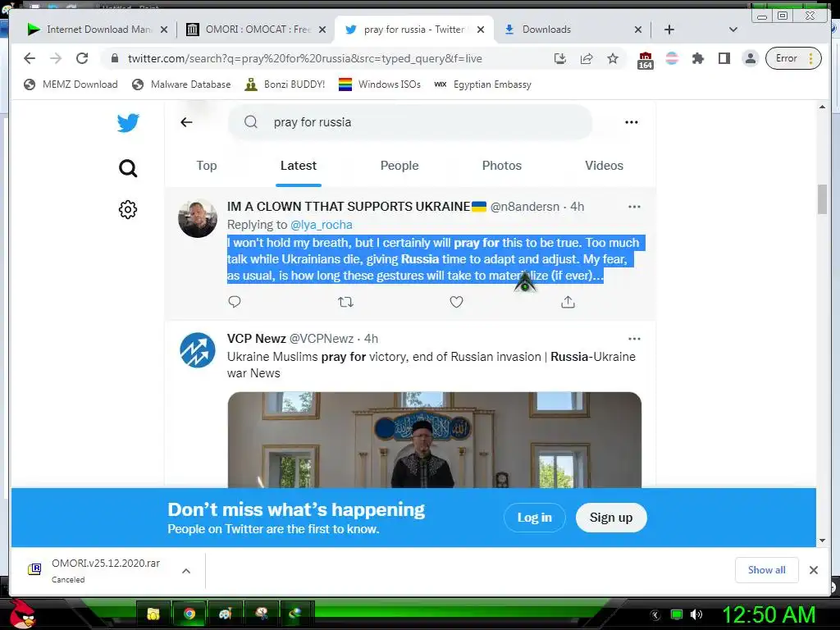This screenshot has height=630, width=840.
Task: Switch to Videos search tab
Action: click(x=605, y=166)
